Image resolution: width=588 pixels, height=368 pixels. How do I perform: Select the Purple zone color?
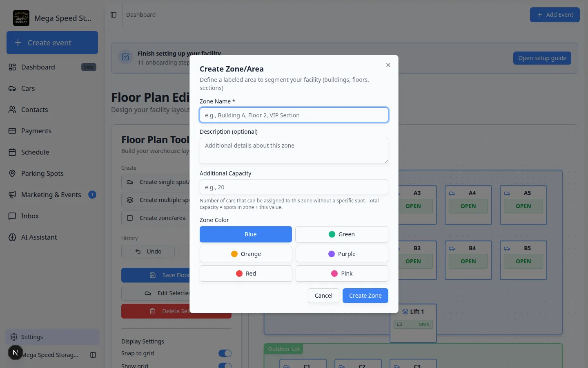tap(342, 254)
